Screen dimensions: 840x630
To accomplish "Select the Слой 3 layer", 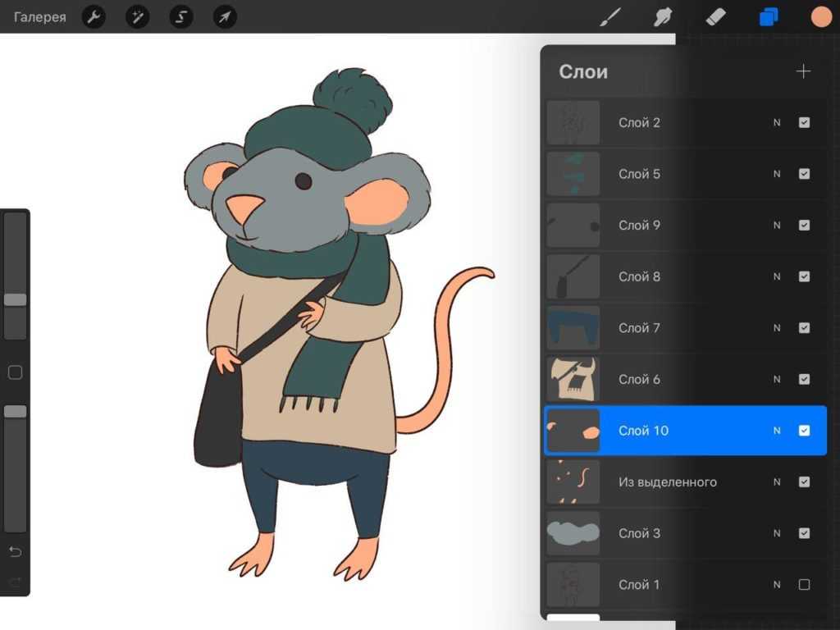I will [x=656, y=533].
